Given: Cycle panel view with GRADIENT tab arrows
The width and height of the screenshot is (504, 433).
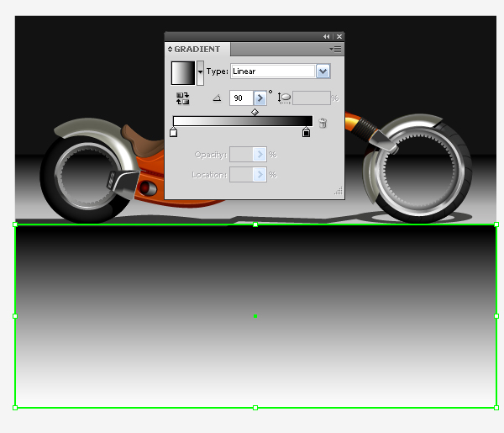Looking at the screenshot, I should click(170, 50).
